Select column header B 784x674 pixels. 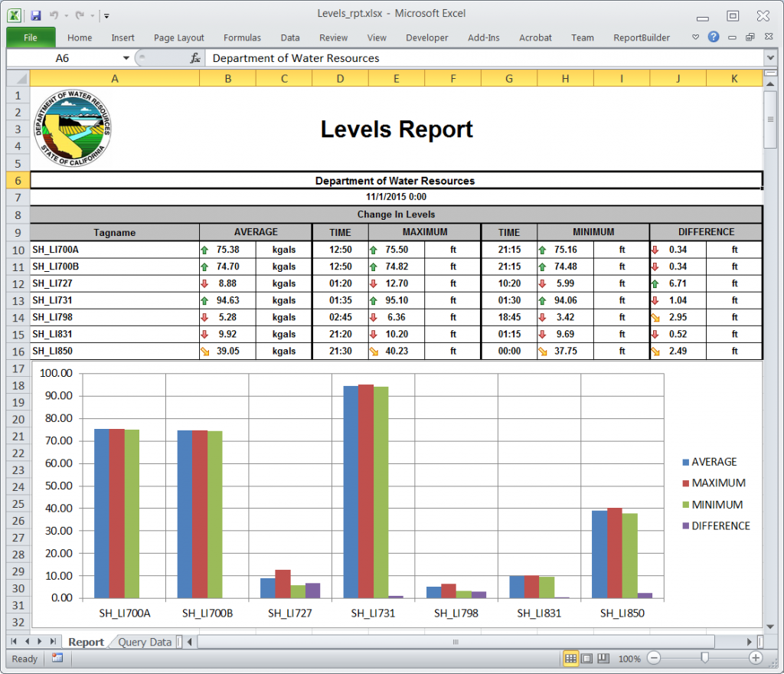[x=227, y=77]
